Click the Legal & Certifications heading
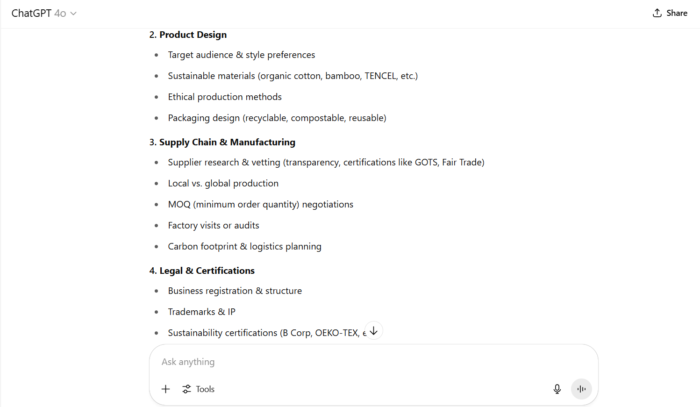Image resolution: width=700 pixels, height=407 pixels. 201,270
